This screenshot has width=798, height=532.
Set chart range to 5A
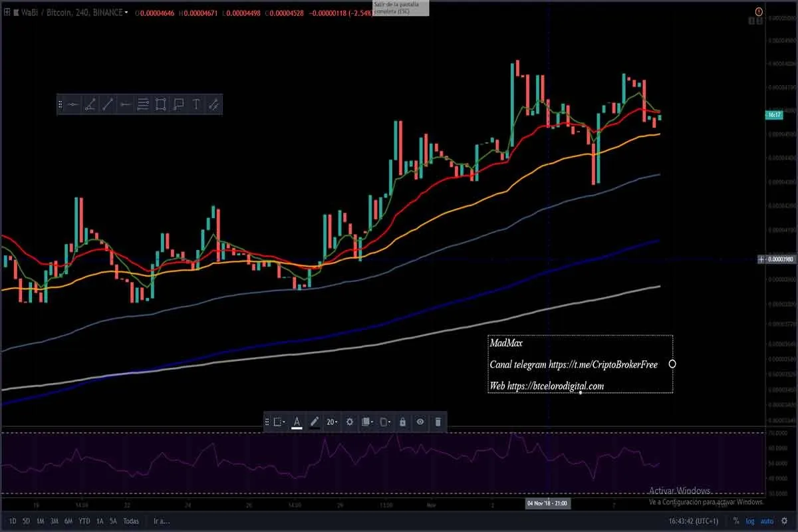coord(113,521)
